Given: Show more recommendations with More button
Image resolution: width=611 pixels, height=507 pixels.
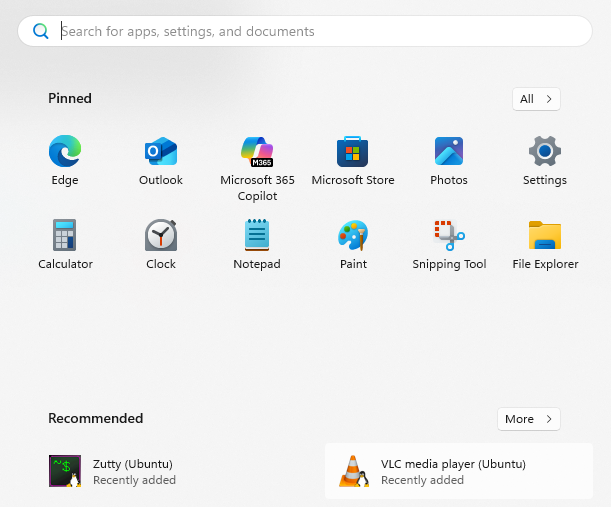Looking at the screenshot, I should [x=529, y=419].
